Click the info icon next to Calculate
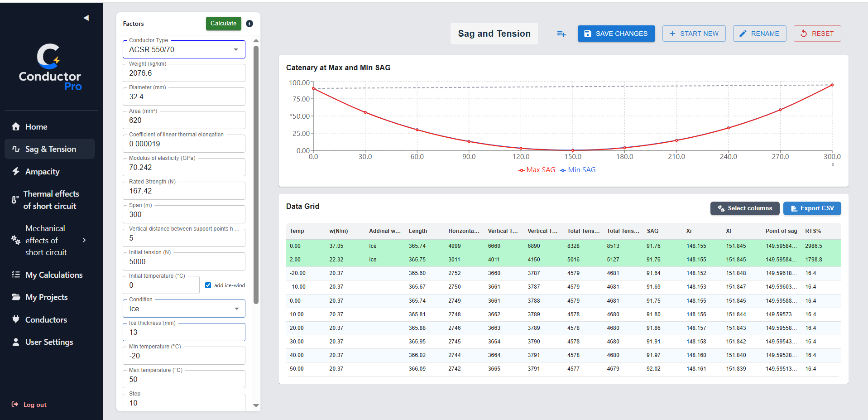Screen dimensions: 868x420 point(249,24)
